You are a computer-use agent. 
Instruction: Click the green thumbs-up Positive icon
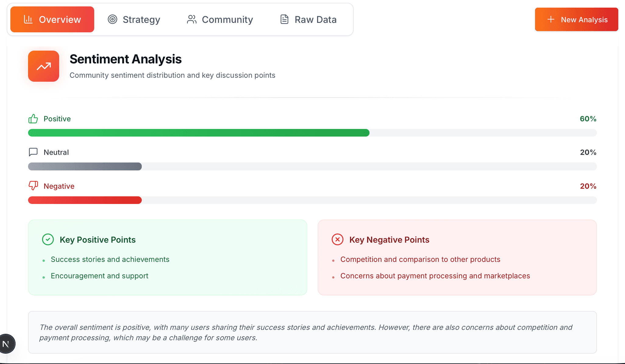(x=33, y=119)
